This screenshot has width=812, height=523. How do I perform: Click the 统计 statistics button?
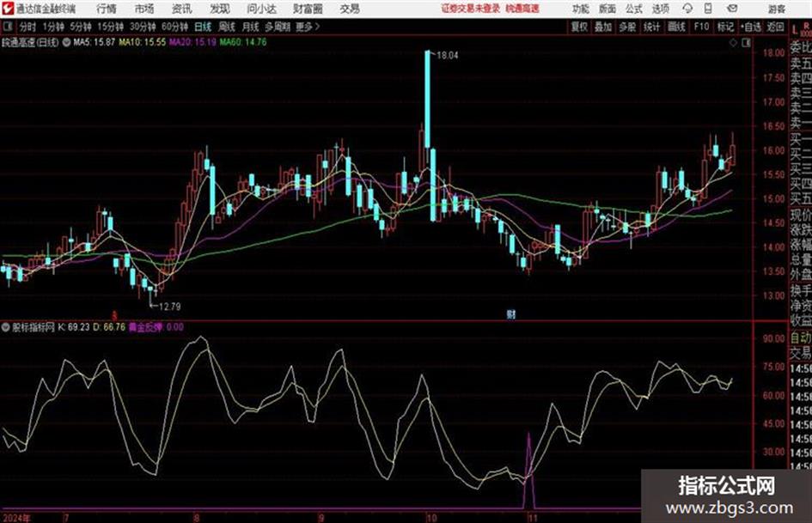pyautogui.click(x=651, y=27)
